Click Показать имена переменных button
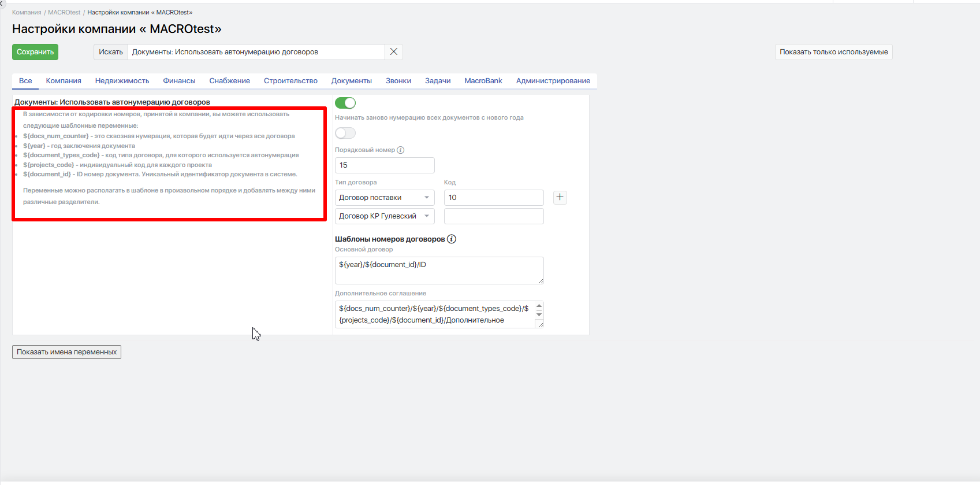The image size is (980, 485). [x=66, y=352]
